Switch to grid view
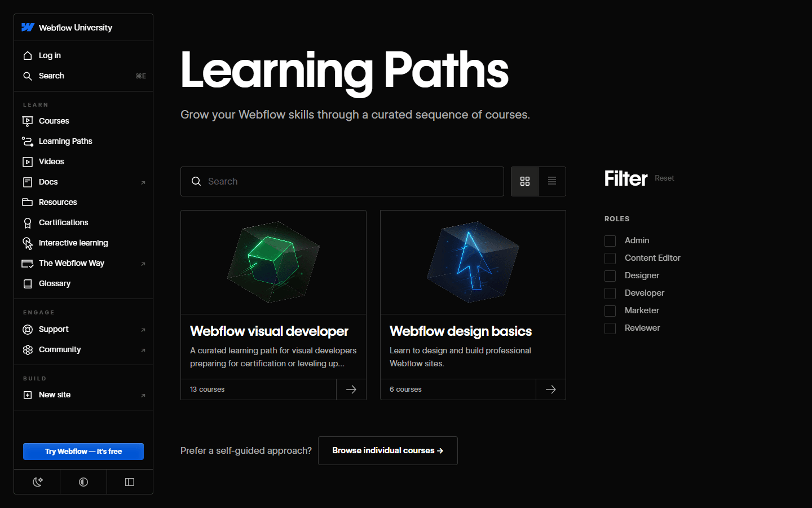This screenshot has width=812, height=508. (x=525, y=181)
